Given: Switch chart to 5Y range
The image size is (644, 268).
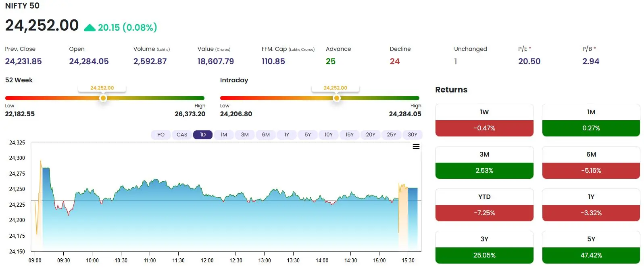Looking at the screenshot, I should click(x=308, y=134).
